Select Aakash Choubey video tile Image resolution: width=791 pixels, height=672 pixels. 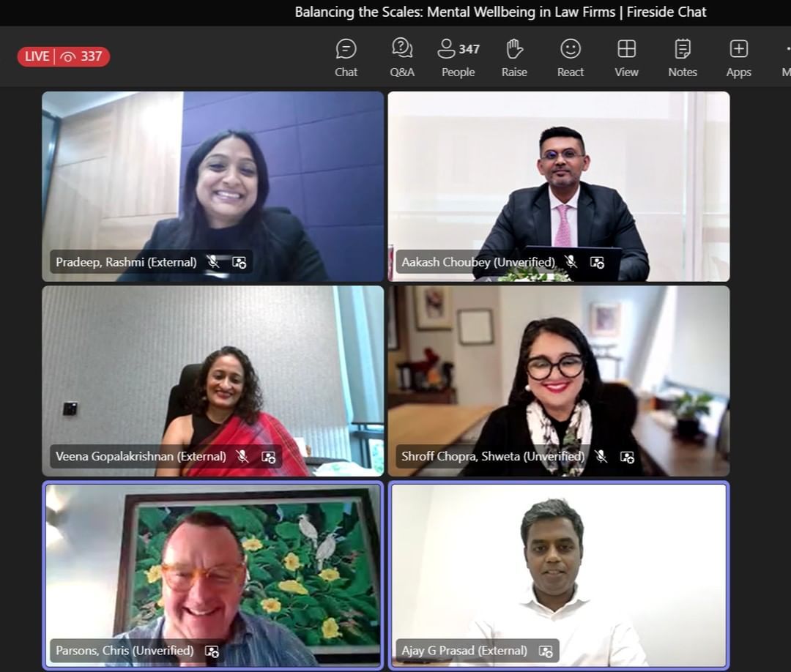pyautogui.click(x=558, y=186)
